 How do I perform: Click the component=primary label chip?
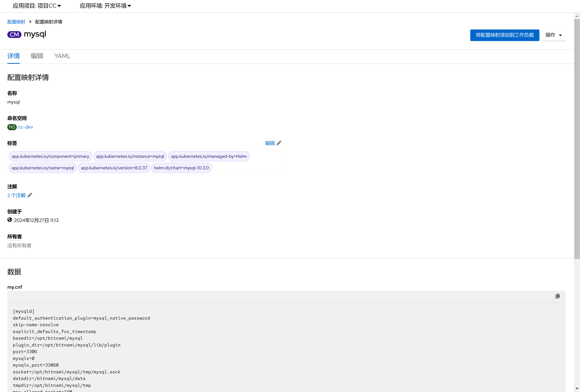(50, 156)
